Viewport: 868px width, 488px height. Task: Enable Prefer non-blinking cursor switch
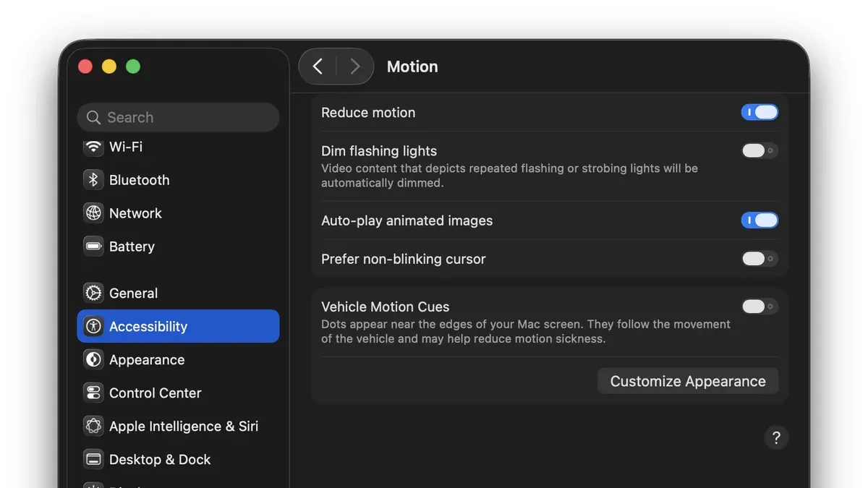point(759,259)
